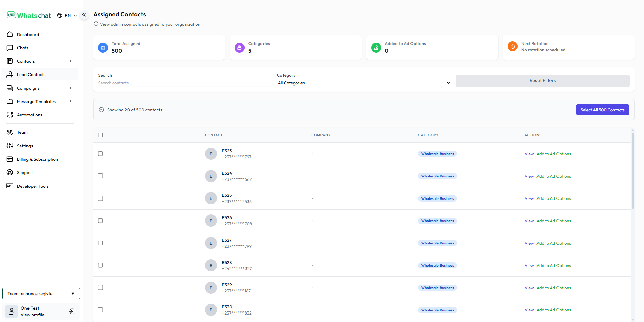Viewport: 644px width, 322px height.
Task: Click the collapse sidebar double-chevron icon
Action: click(x=84, y=15)
